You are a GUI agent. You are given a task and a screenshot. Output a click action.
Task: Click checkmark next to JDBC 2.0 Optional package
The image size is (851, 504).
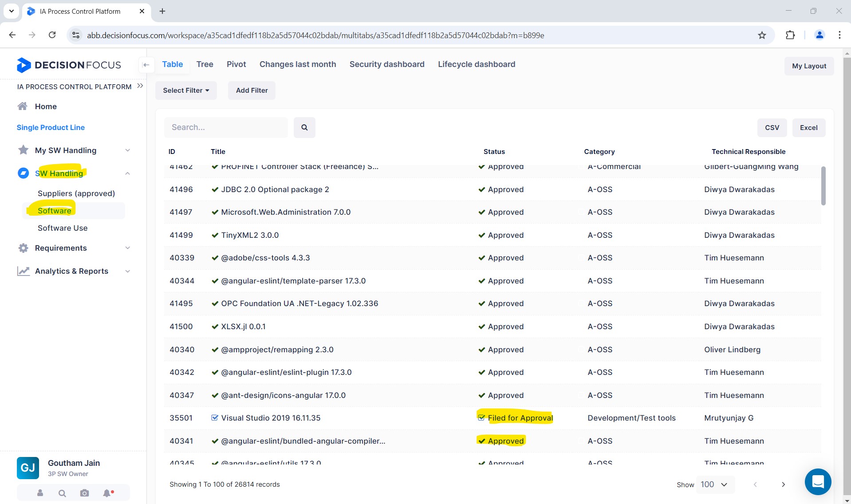point(215,189)
